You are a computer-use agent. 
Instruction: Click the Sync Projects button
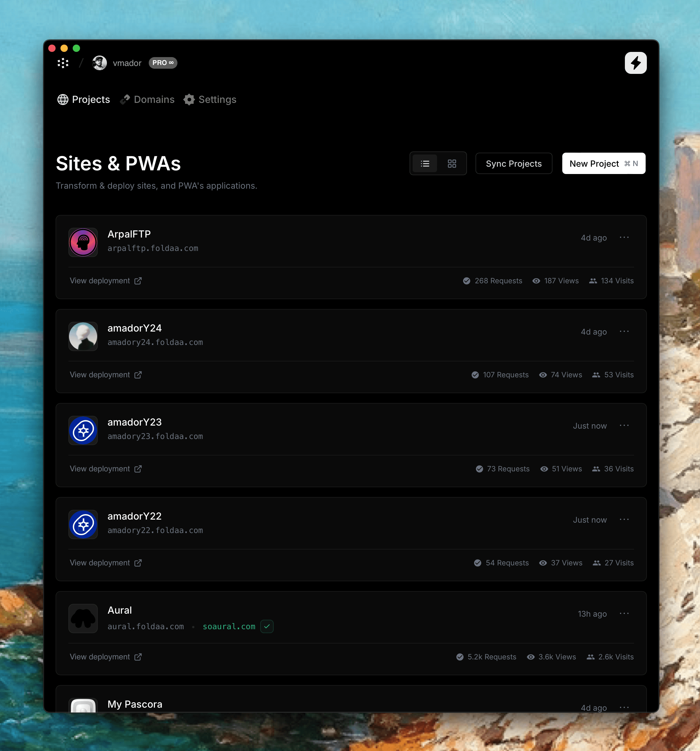click(x=513, y=164)
